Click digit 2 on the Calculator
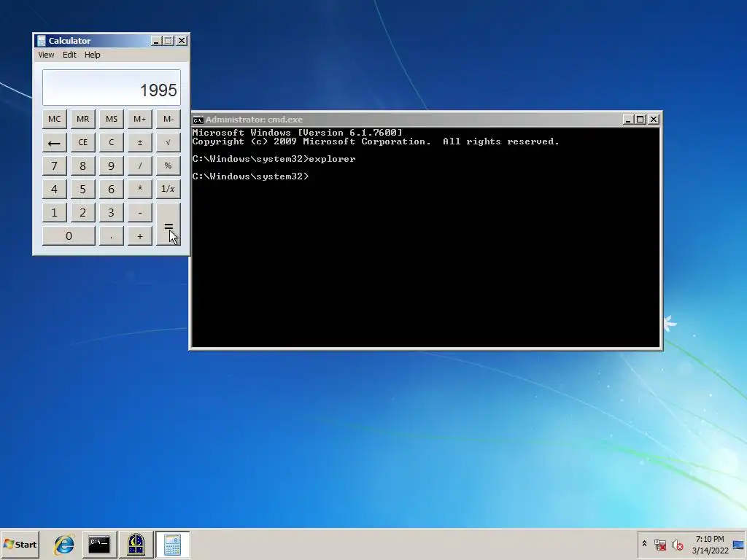Image resolution: width=747 pixels, height=560 pixels. (x=83, y=212)
